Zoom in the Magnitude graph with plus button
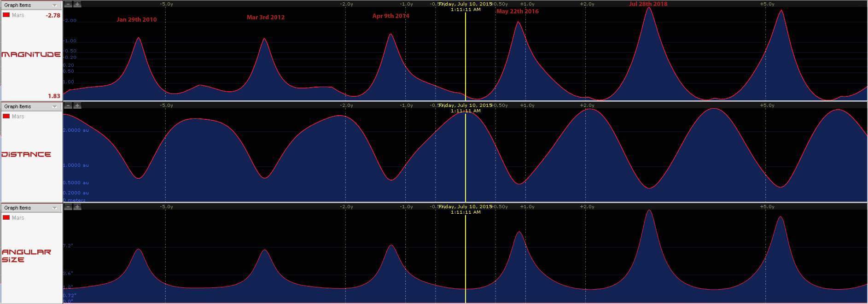 click(x=77, y=4)
